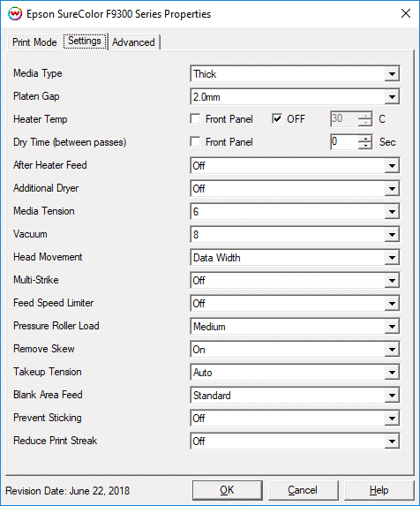Select the Settings tab
The height and width of the screenshot is (506, 420).
[x=85, y=41]
